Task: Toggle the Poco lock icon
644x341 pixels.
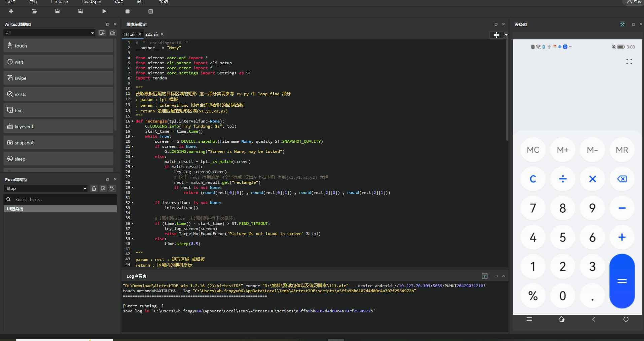Action: [94, 189]
